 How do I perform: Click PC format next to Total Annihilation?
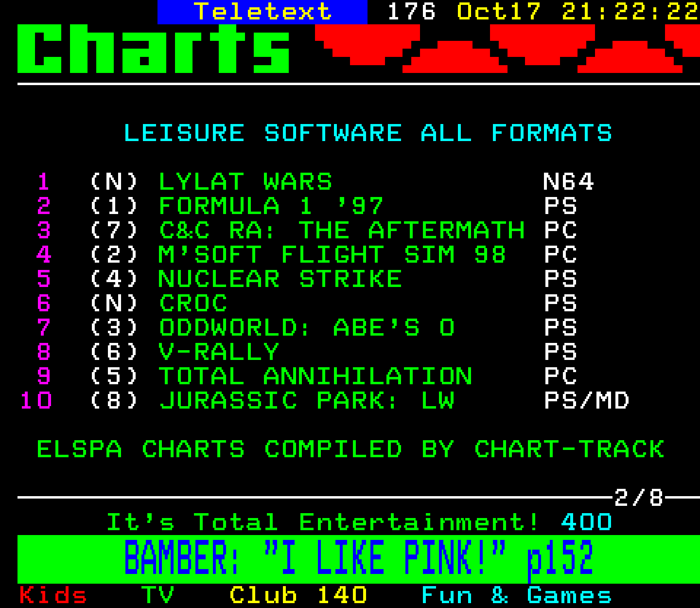560,376
